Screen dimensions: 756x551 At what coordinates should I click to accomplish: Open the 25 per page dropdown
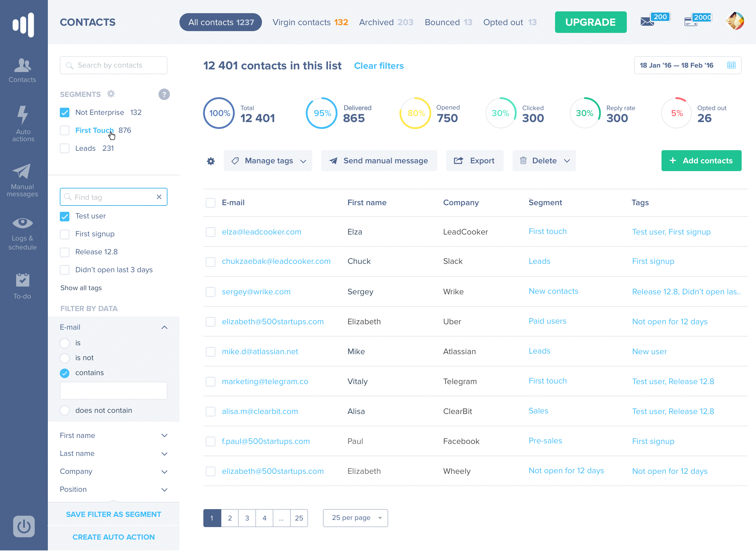point(355,518)
